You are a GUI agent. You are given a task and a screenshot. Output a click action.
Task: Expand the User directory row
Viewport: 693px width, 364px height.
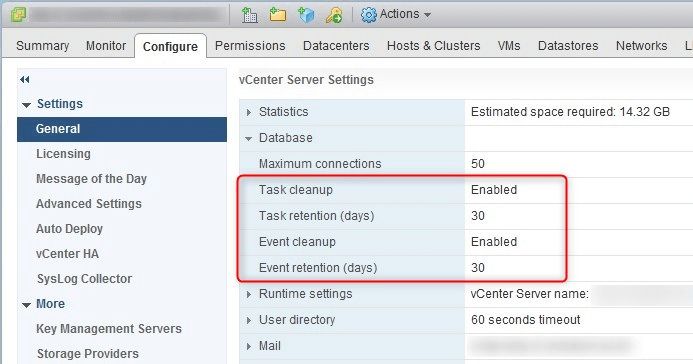coord(249,320)
